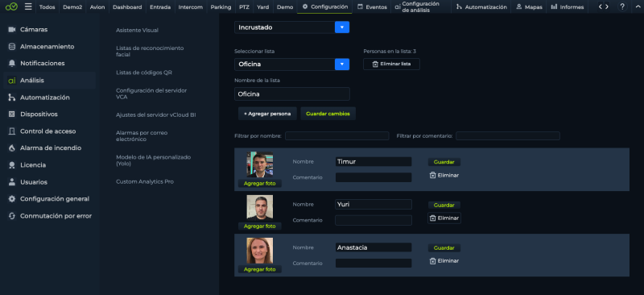Click the Filtrar por comentario field
Viewport: 644px width, 295px height.
(x=508, y=135)
